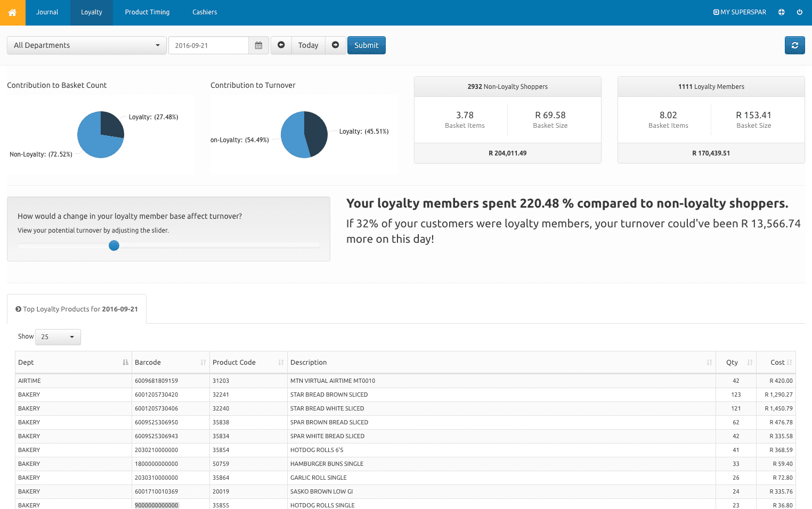Viewport: 812px width, 509px height.
Task: Switch to Cashiers tab
Action: point(205,12)
